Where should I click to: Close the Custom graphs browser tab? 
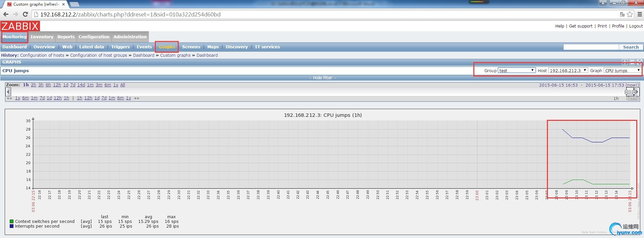pos(63,4)
